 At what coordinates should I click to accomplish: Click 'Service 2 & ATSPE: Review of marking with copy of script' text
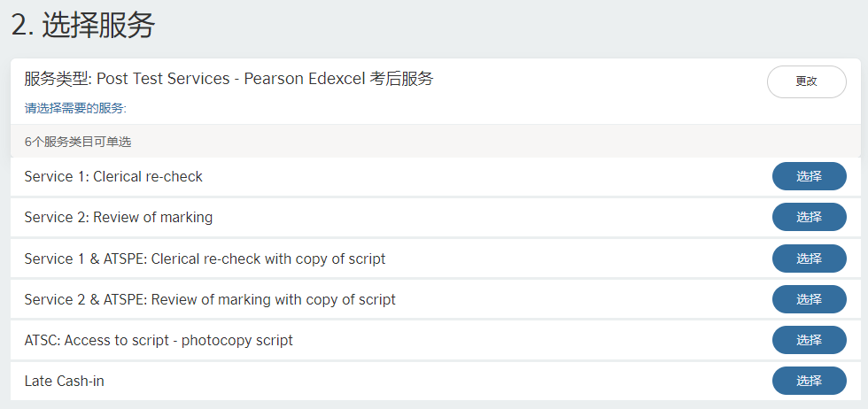[210, 299]
